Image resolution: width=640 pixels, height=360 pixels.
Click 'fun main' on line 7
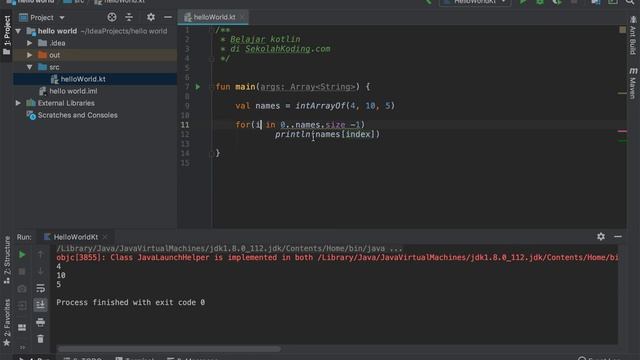(x=236, y=87)
